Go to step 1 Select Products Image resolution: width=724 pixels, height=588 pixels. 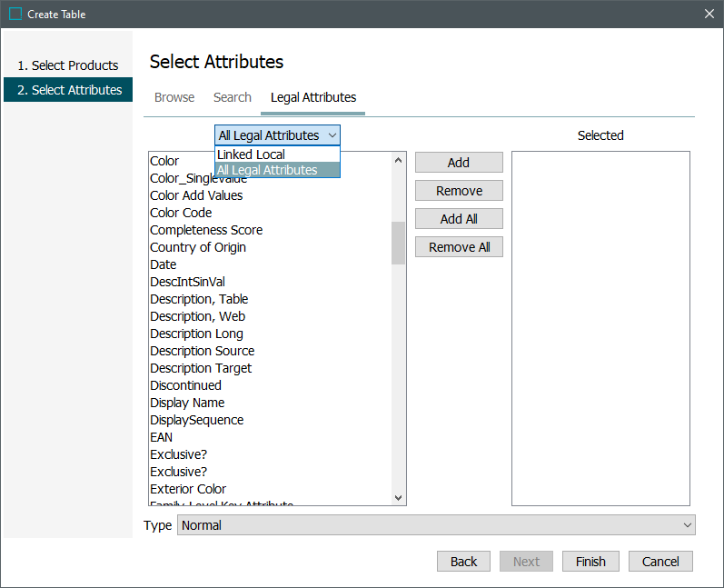point(68,65)
